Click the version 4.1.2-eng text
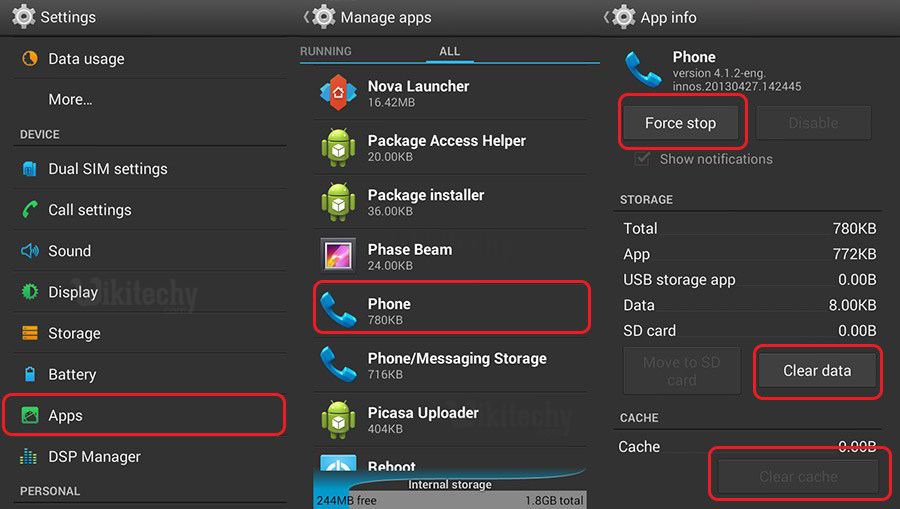This screenshot has height=509, width=900. (719, 73)
